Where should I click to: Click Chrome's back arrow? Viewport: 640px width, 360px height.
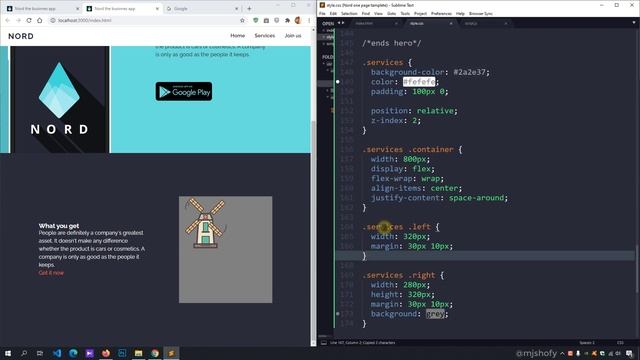pyautogui.click(x=7, y=20)
